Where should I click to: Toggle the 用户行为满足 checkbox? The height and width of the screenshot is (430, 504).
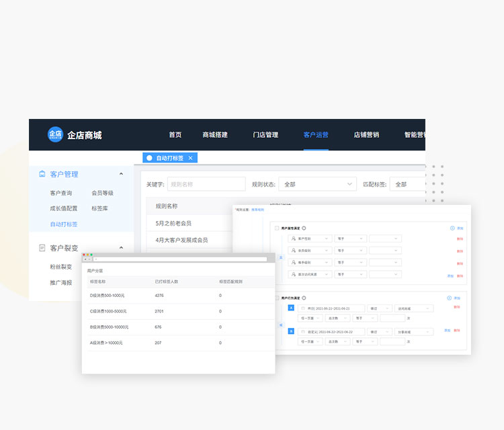(277, 298)
